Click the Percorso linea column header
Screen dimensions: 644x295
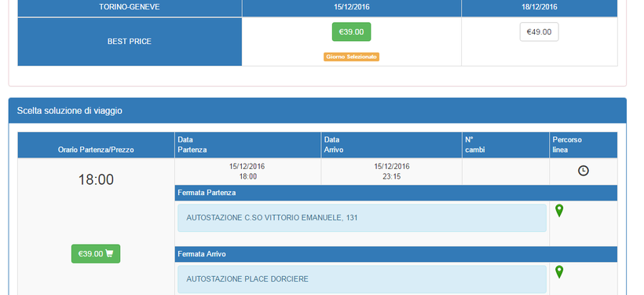click(584, 145)
